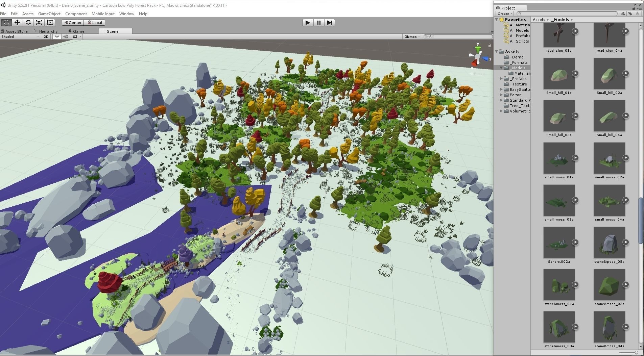Click the Search by Label tag icon
This screenshot has width=644, height=356.
coord(630,14)
